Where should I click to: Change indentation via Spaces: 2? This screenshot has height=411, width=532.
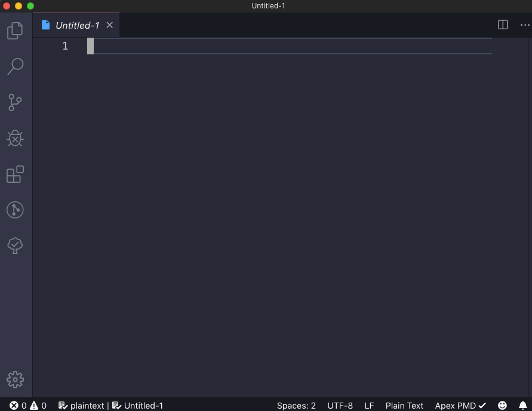(296, 406)
